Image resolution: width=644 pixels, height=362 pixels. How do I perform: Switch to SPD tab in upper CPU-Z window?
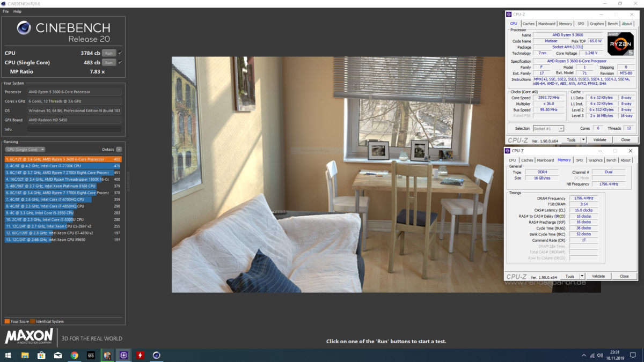click(581, 24)
